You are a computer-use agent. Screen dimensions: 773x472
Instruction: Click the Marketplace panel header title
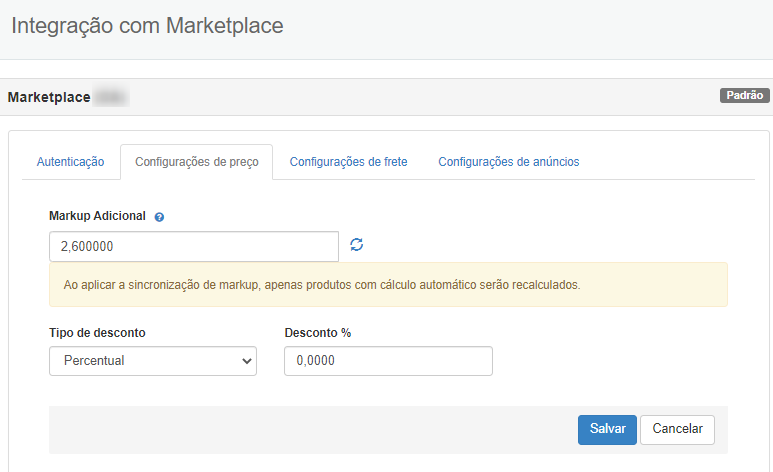(48, 97)
